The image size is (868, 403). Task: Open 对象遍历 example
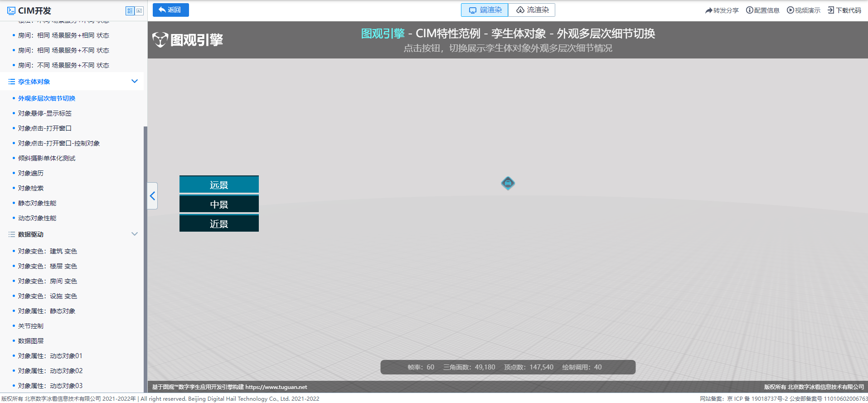coord(31,173)
